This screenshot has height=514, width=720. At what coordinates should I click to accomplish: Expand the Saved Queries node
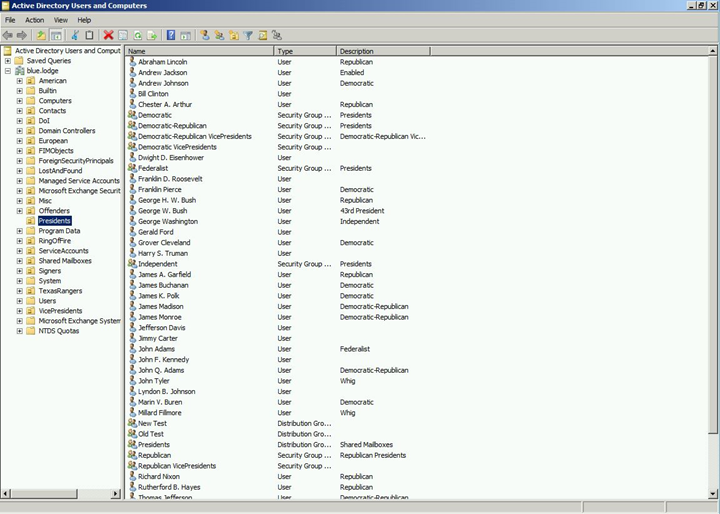(x=8, y=61)
